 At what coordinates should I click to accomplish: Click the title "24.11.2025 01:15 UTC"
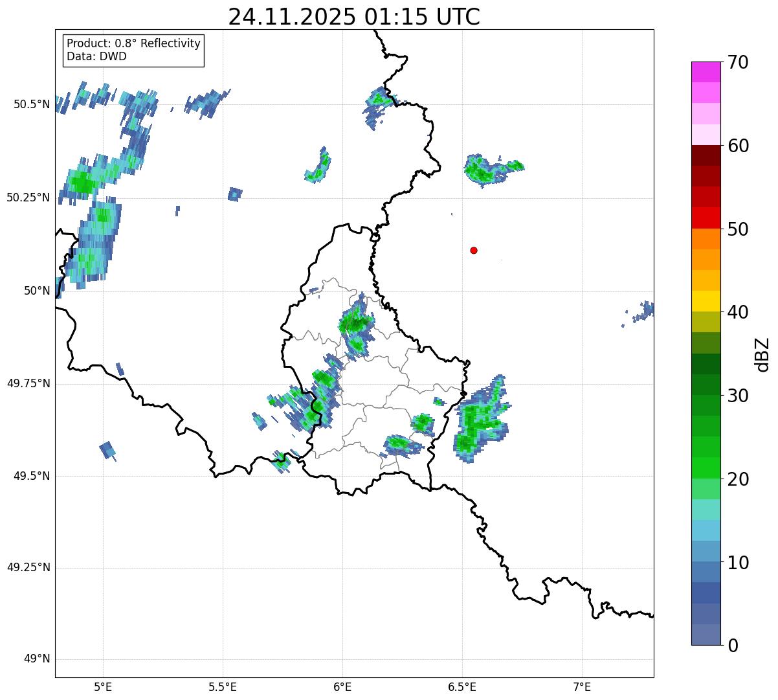pos(354,17)
